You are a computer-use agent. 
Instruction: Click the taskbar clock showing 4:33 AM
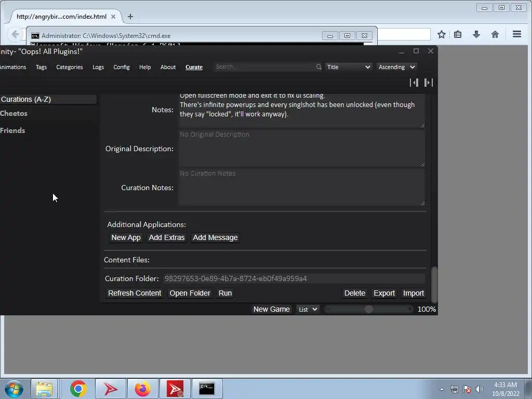coord(506,389)
